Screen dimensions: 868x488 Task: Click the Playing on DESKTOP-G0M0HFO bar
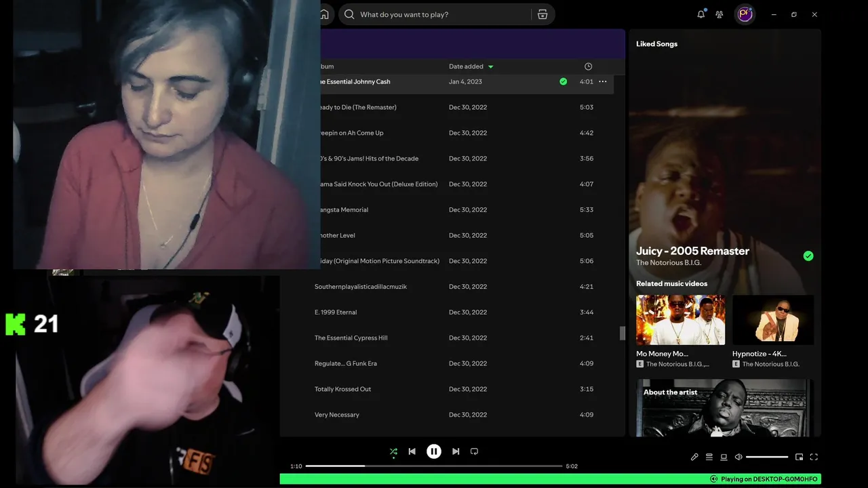pos(551,479)
